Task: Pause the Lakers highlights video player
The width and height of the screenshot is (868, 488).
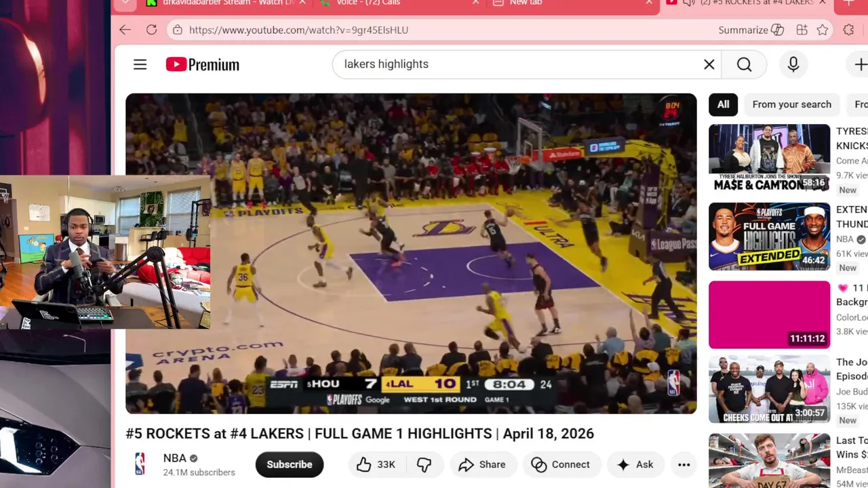Action: pos(411,253)
